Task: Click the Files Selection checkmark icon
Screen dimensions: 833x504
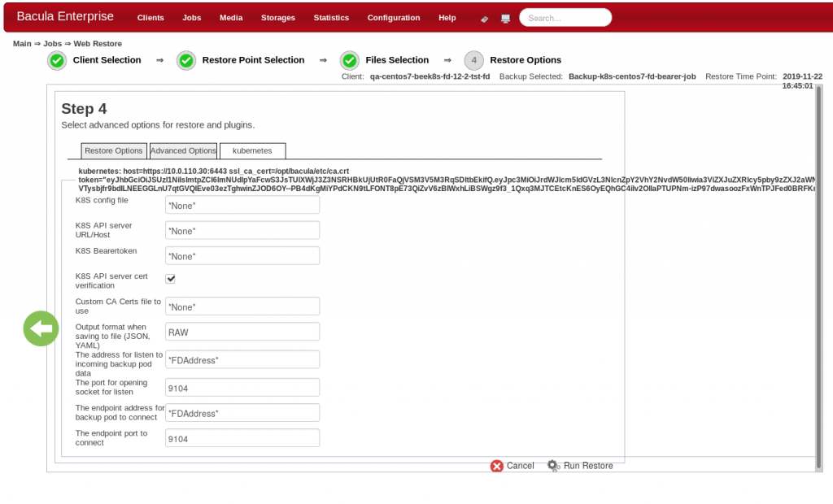Action: 350,60
